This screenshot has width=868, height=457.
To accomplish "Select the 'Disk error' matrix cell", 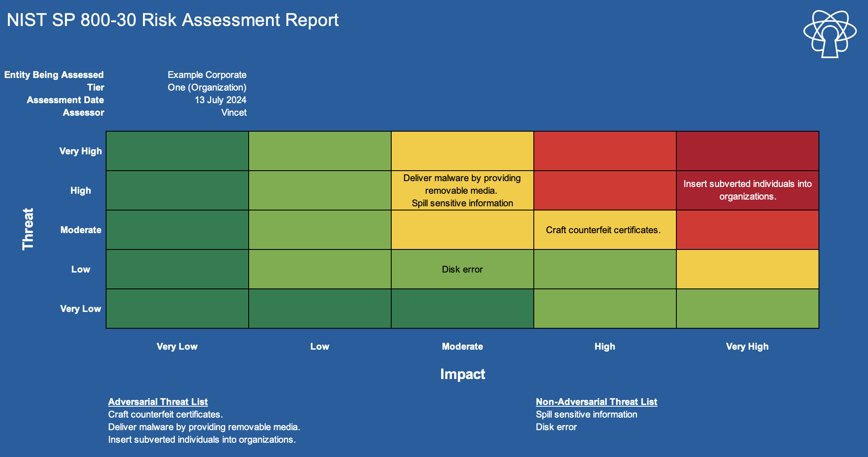I will coord(462,269).
